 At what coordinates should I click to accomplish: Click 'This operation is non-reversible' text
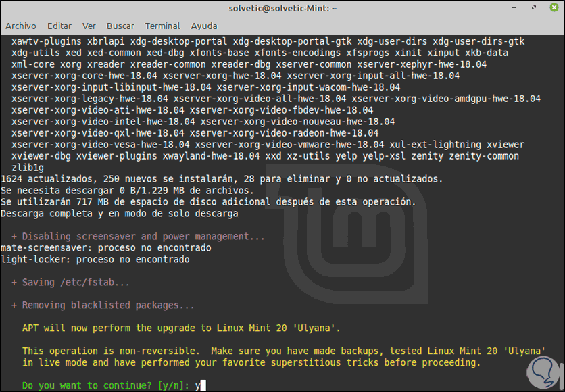(x=111, y=351)
